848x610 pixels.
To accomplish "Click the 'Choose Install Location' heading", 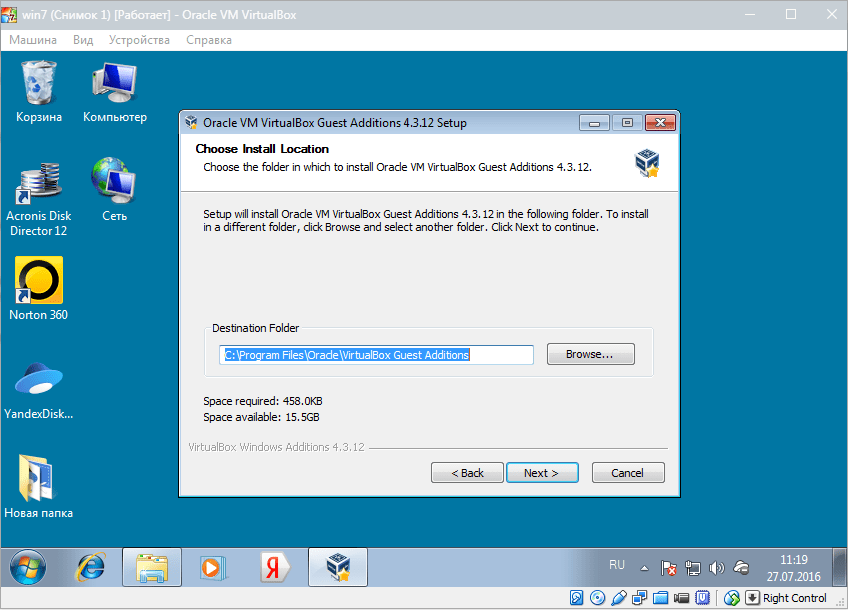I will [262, 149].
